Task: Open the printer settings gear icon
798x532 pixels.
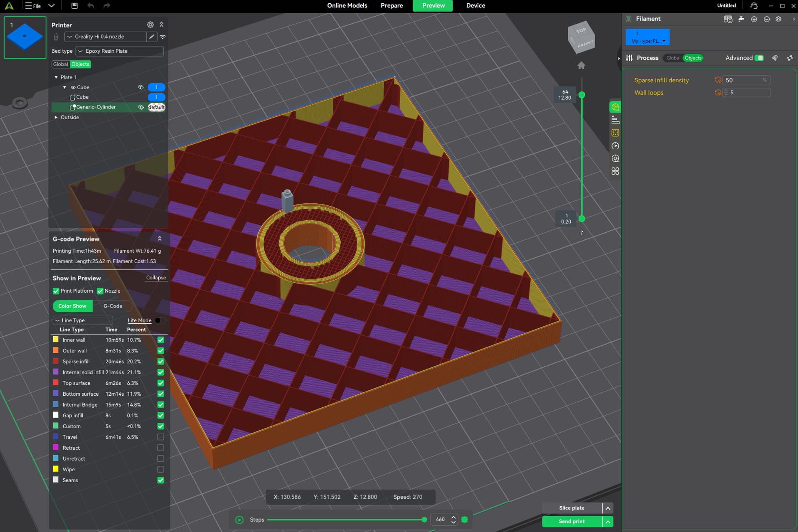Action: pyautogui.click(x=150, y=25)
